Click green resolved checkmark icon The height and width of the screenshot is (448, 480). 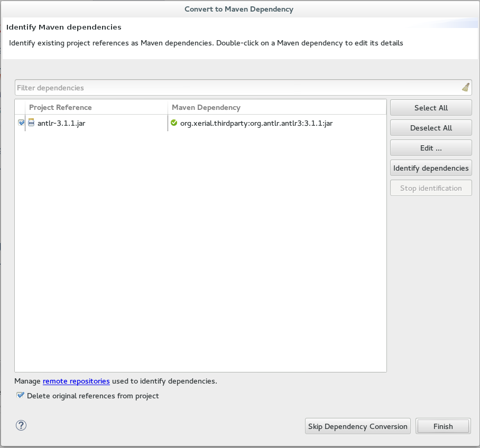[x=174, y=123]
